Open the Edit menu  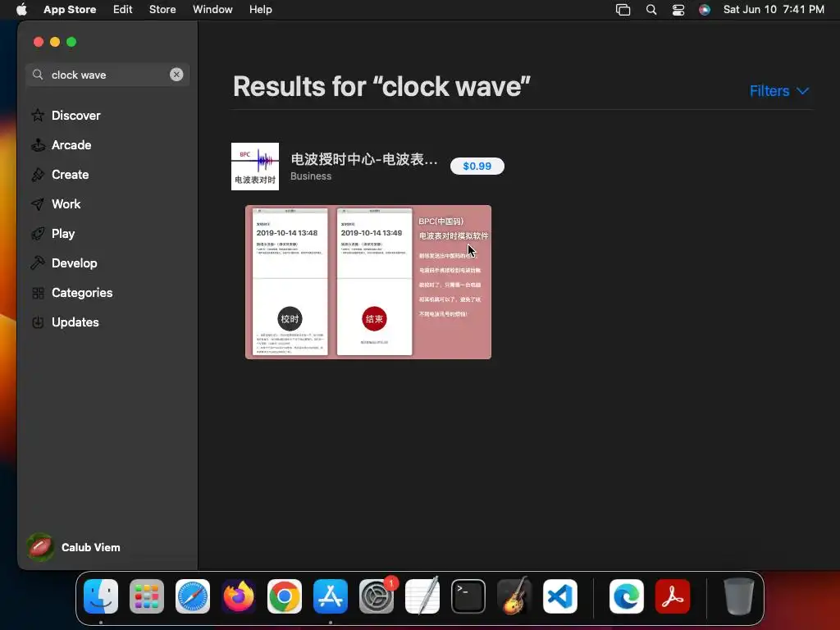tap(123, 10)
